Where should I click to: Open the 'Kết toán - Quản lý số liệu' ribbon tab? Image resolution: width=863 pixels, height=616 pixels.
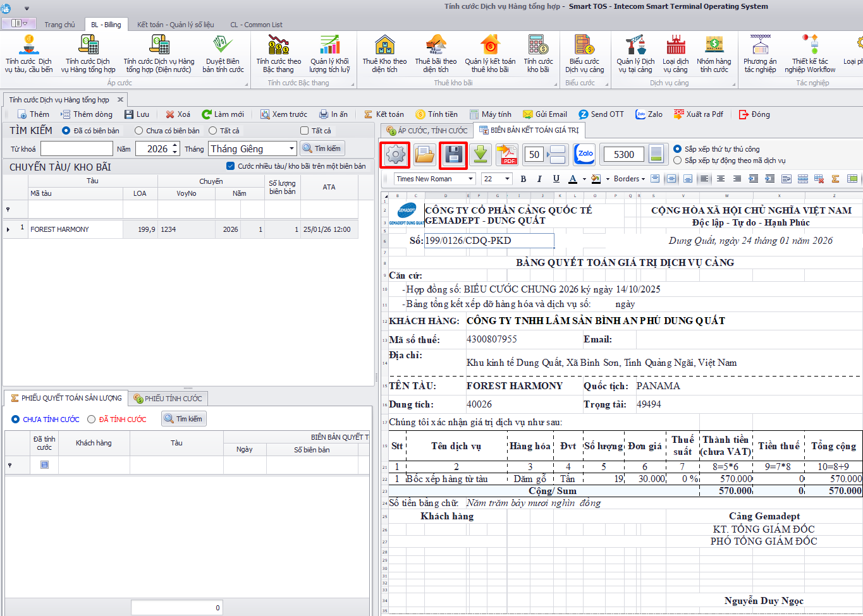(175, 25)
